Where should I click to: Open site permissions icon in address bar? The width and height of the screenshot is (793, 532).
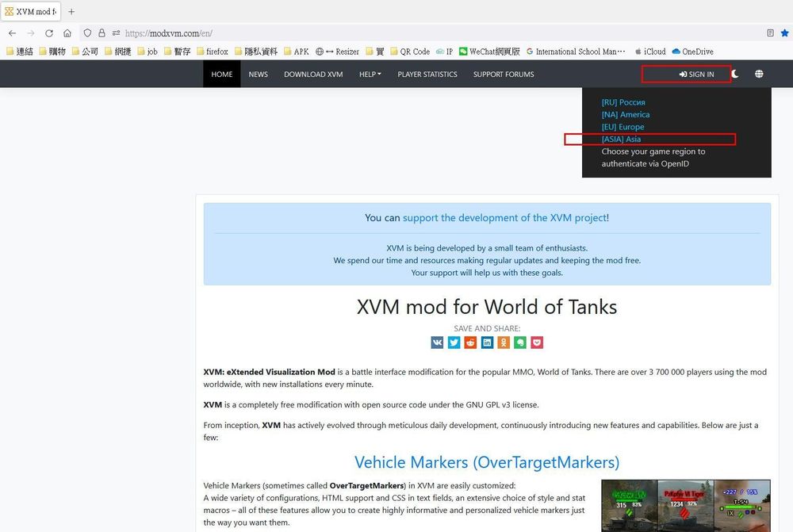(x=117, y=33)
